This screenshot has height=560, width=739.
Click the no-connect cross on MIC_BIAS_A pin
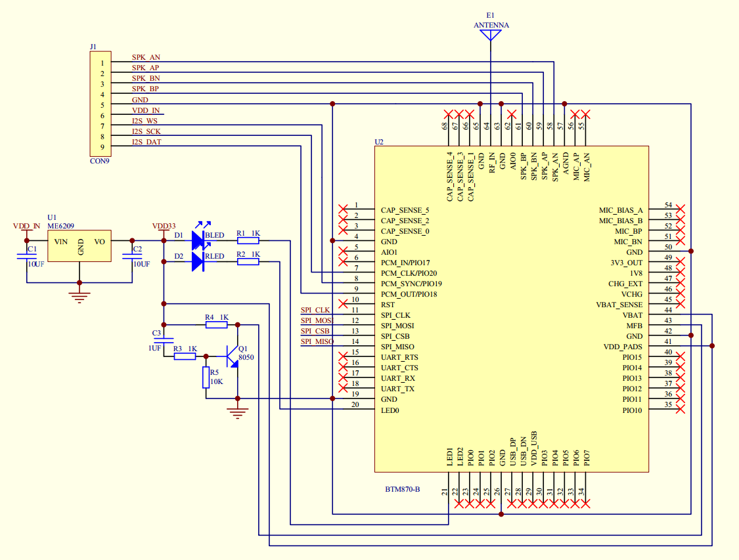[680, 209]
